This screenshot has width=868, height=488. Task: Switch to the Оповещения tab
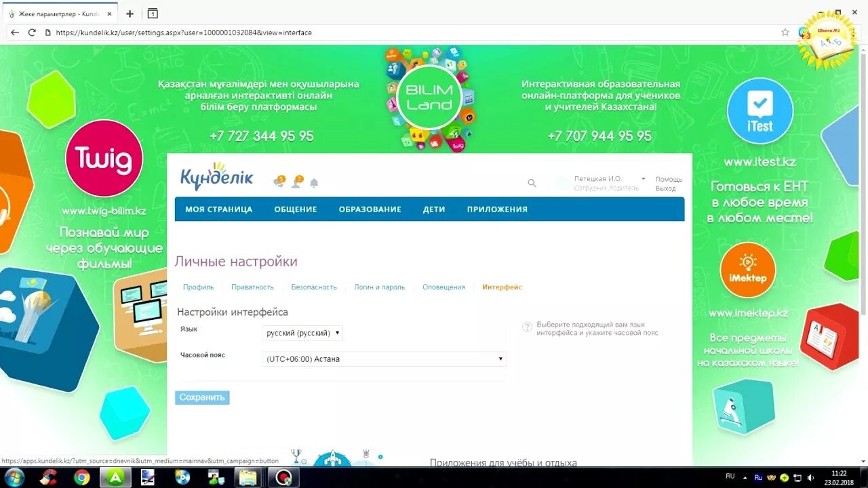(443, 287)
